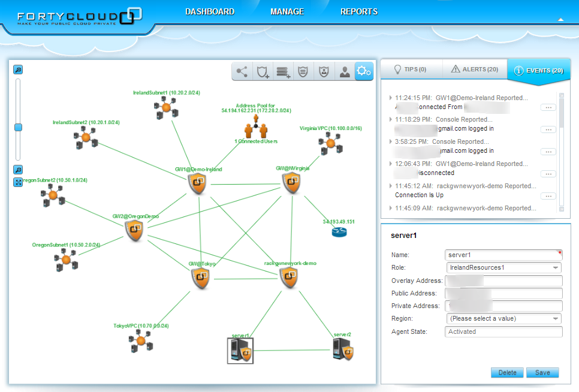Click the zoom in magnifier icon
This screenshot has height=392, width=579.
coord(18,70)
